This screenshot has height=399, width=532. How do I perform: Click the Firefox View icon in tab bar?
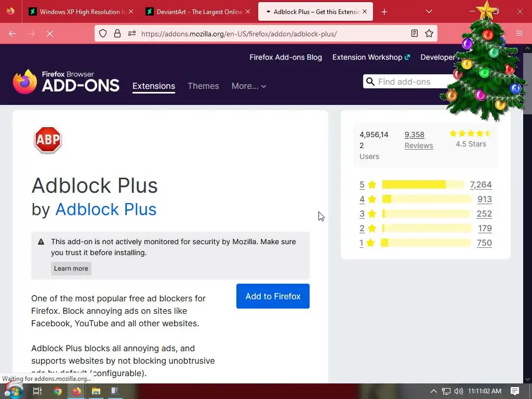[10, 11]
